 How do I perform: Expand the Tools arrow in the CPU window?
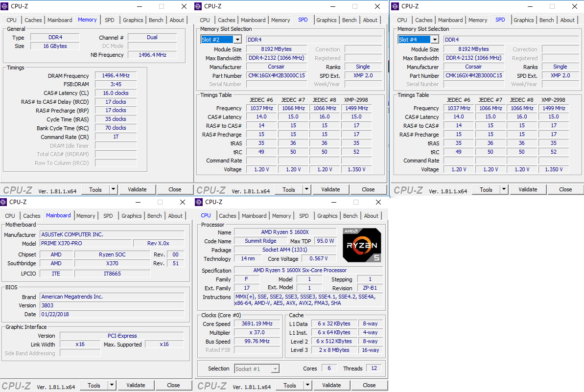[307, 385]
